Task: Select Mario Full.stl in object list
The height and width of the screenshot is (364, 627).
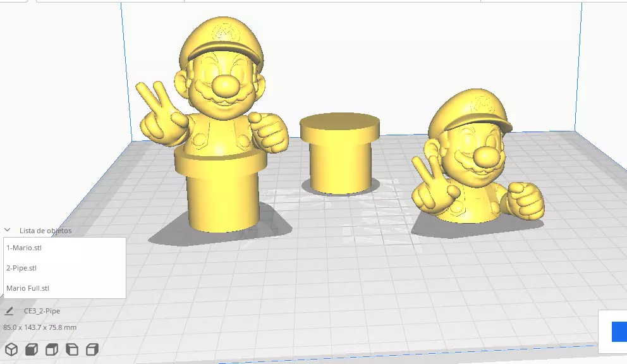Action: [x=64, y=288]
